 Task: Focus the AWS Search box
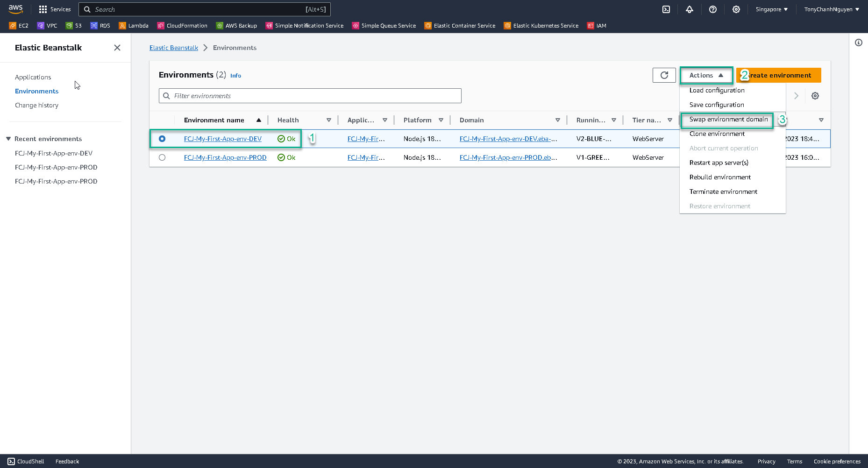tap(205, 9)
